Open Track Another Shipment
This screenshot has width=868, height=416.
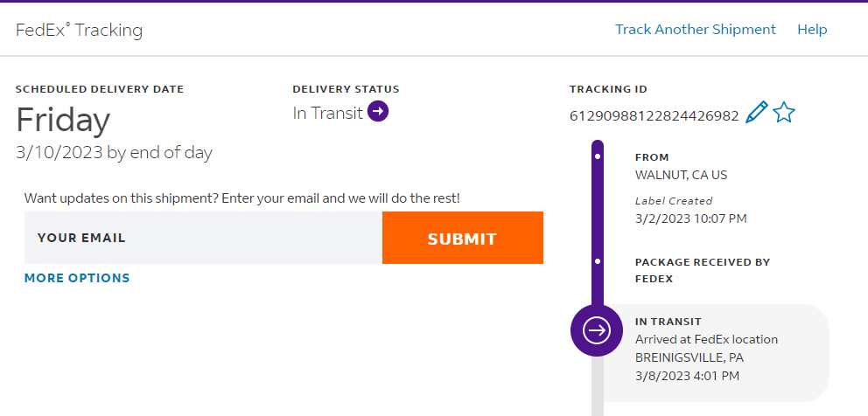695,30
